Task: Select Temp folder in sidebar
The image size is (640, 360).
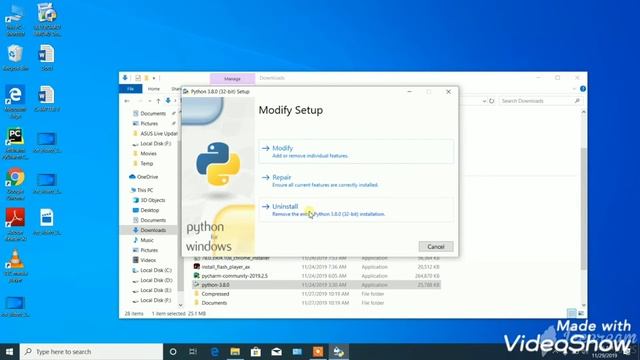Action: 147,163
